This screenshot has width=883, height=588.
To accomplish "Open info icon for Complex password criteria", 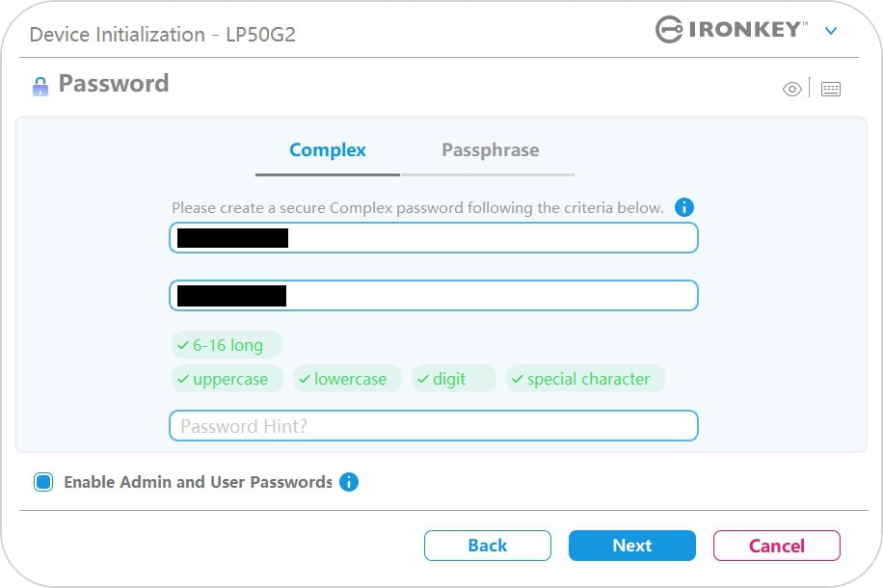I will click(x=684, y=207).
